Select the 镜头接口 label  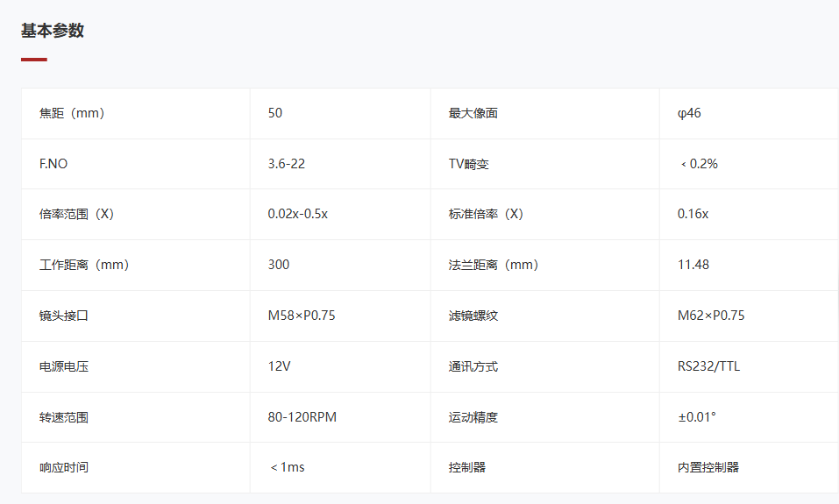click(x=64, y=316)
